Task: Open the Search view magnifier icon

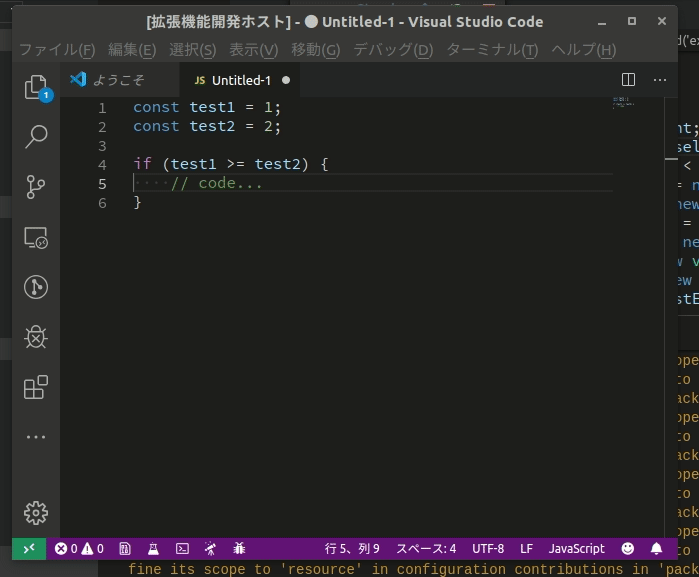Action: click(x=36, y=136)
